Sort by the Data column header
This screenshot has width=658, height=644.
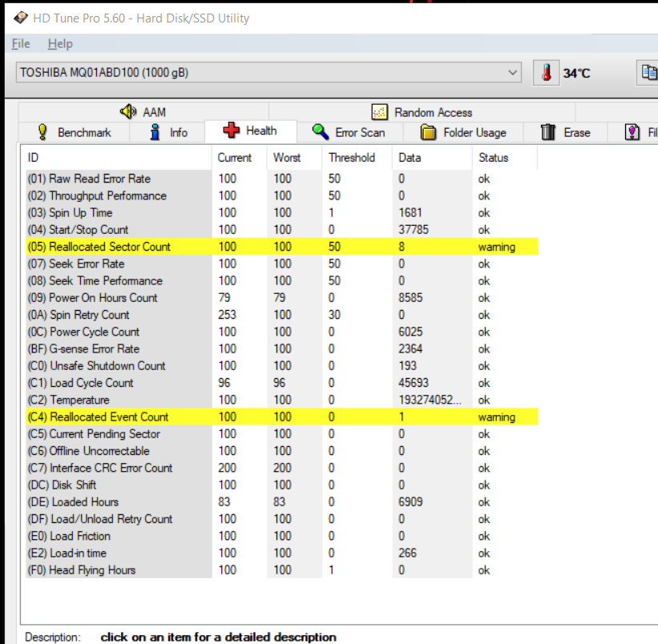click(432, 158)
